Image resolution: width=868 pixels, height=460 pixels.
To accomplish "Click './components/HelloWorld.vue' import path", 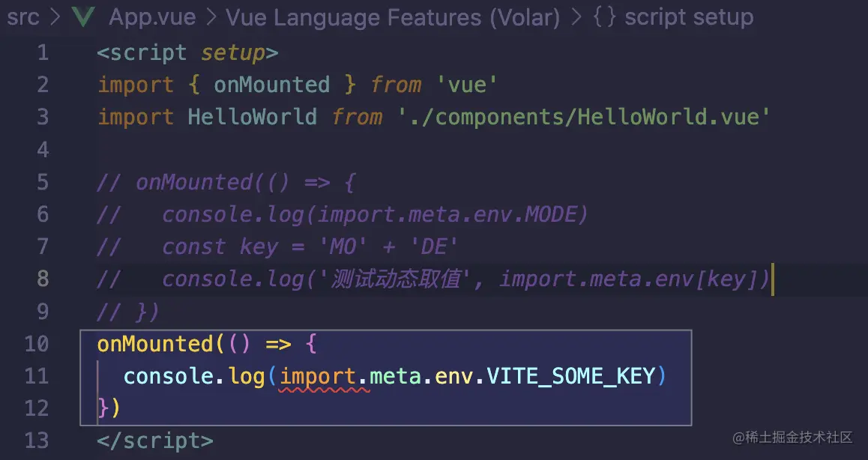I will click(584, 117).
